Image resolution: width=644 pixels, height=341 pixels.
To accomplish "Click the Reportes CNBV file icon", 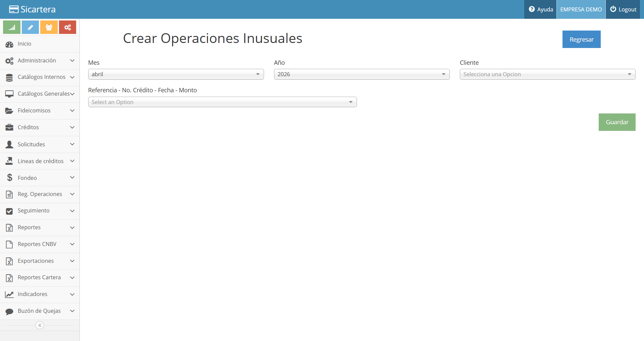I will (x=9, y=244).
